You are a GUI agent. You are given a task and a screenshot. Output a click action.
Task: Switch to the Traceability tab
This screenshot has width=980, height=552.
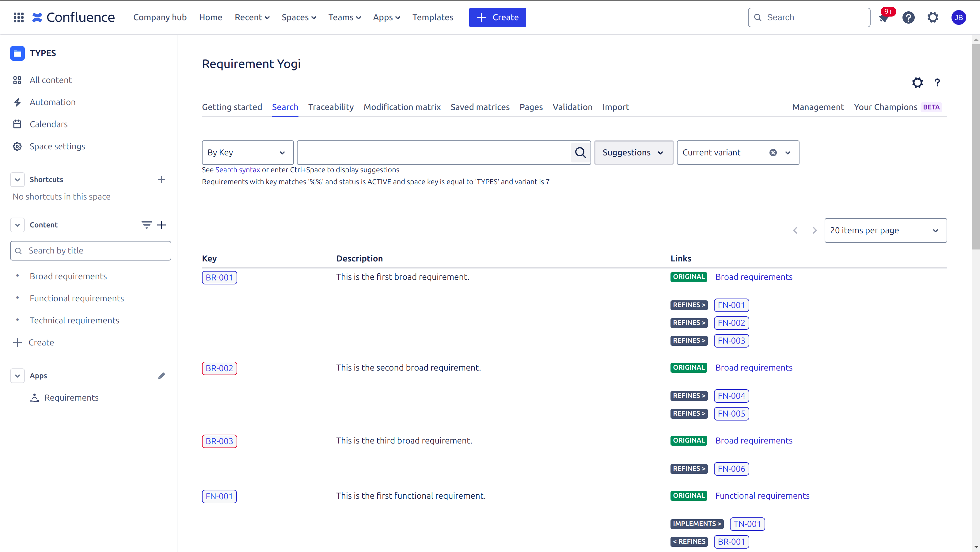[x=331, y=107]
